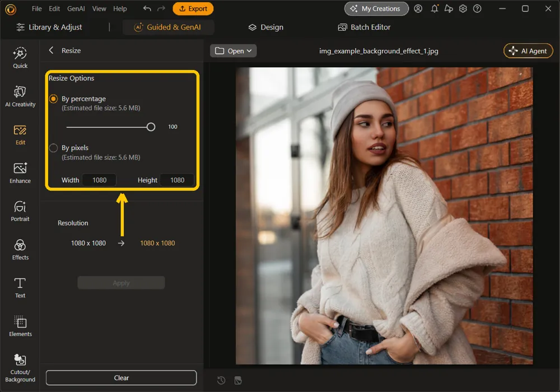Click the edited photo in the canvas
The width and height of the screenshot is (560, 392).
click(384, 216)
